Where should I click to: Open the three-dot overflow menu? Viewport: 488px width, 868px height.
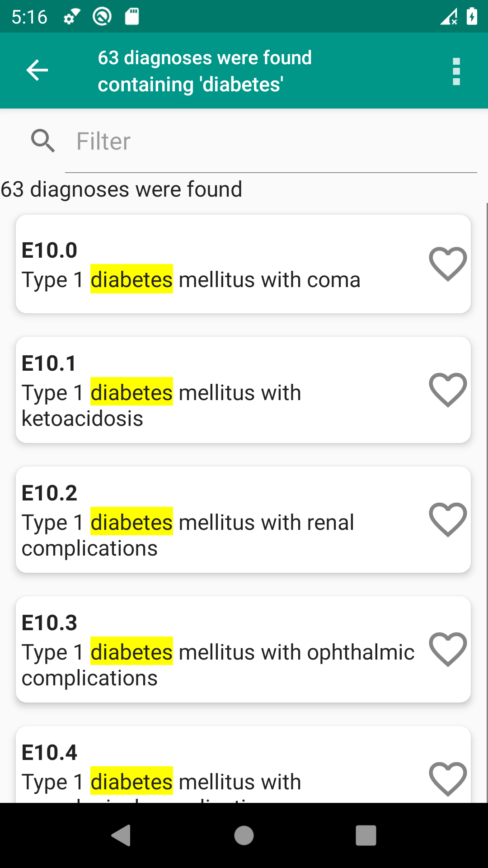coord(456,71)
